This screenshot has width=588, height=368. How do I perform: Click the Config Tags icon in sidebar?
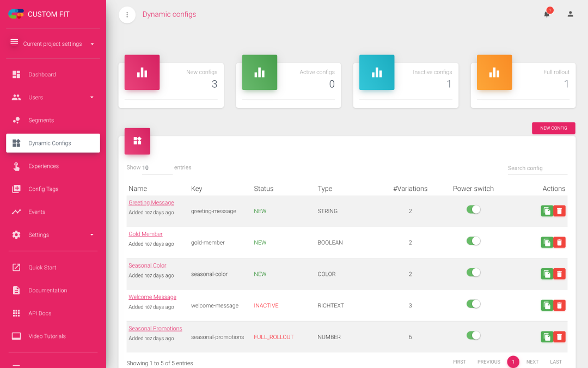(x=16, y=189)
